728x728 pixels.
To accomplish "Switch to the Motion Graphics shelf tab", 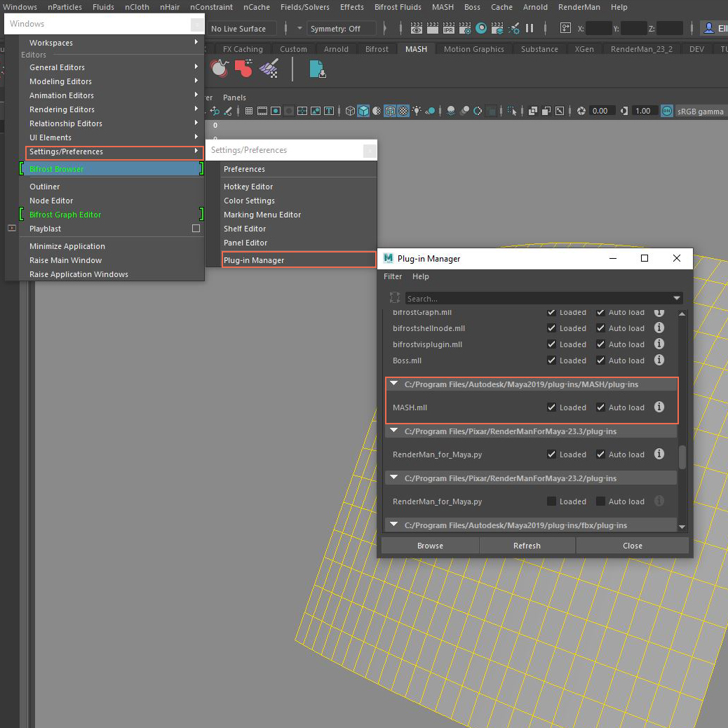I will (x=473, y=49).
